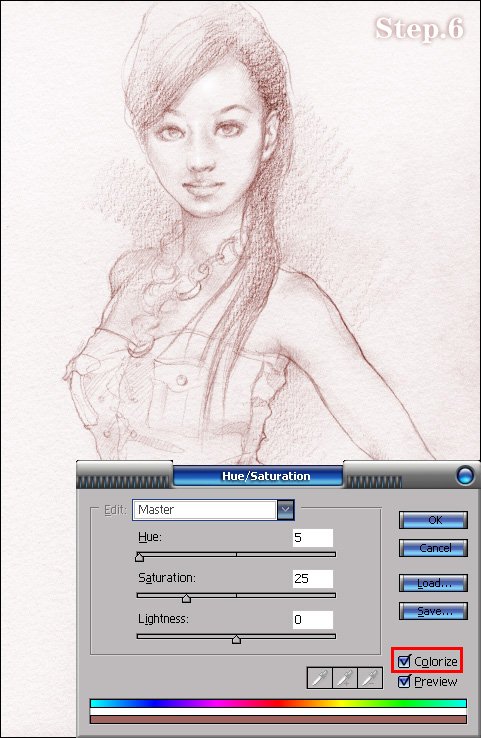The image size is (481, 738).
Task: Open the Load... settings button
Action: pyautogui.click(x=433, y=583)
